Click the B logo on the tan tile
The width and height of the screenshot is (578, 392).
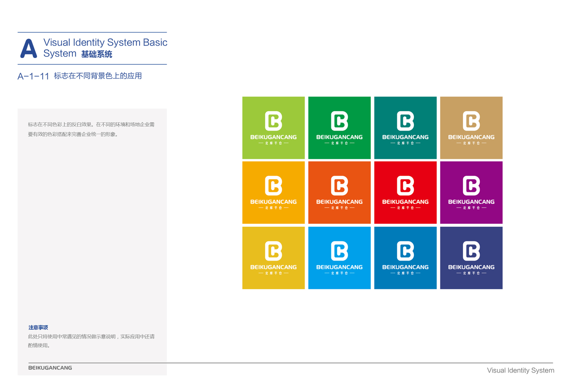coord(471,121)
